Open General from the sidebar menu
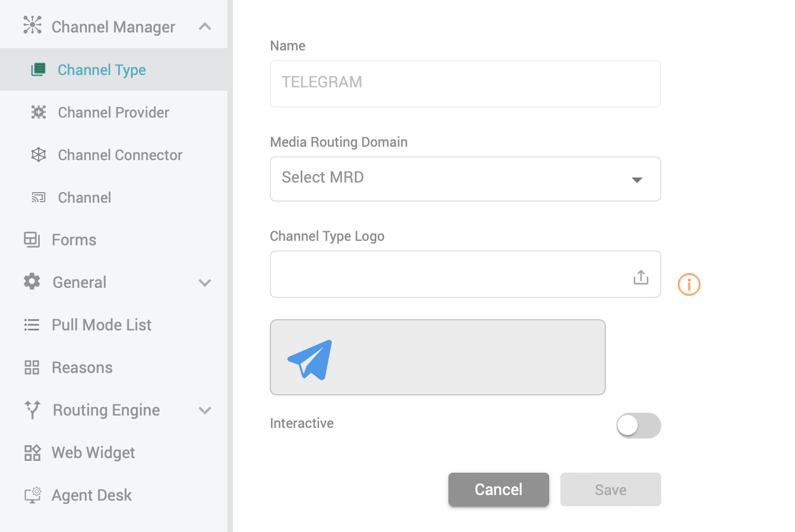 [79, 282]
